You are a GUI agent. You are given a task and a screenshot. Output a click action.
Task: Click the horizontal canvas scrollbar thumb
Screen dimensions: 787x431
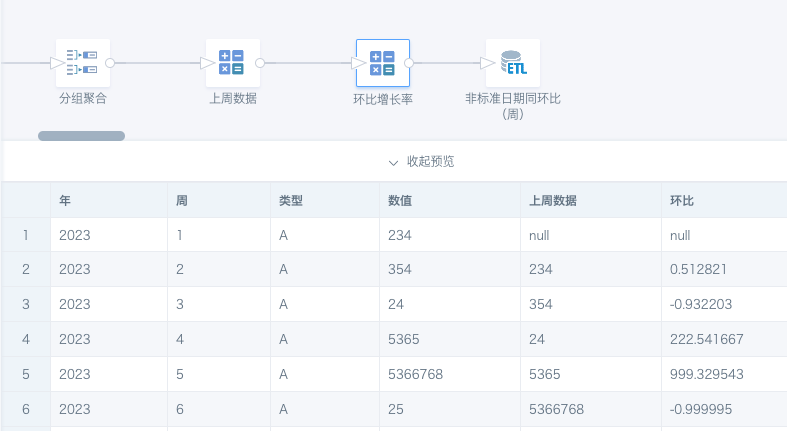(81, 136)
